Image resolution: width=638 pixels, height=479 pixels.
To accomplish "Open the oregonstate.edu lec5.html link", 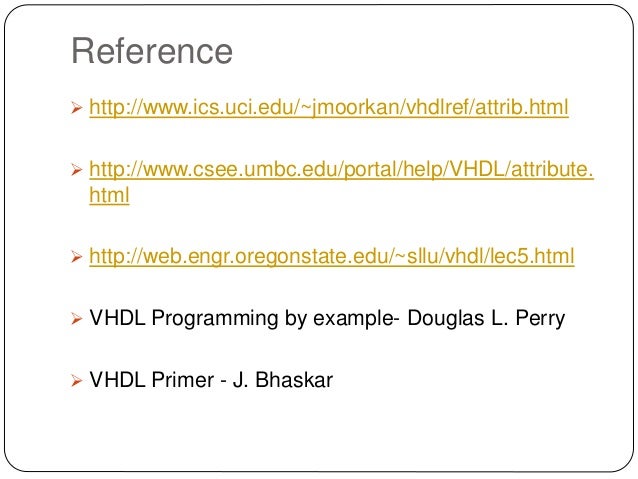I will 332,256.
